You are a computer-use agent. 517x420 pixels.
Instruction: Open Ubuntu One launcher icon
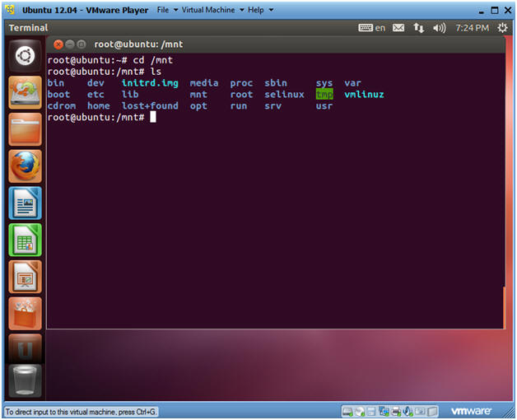click(x=25, y=348)
